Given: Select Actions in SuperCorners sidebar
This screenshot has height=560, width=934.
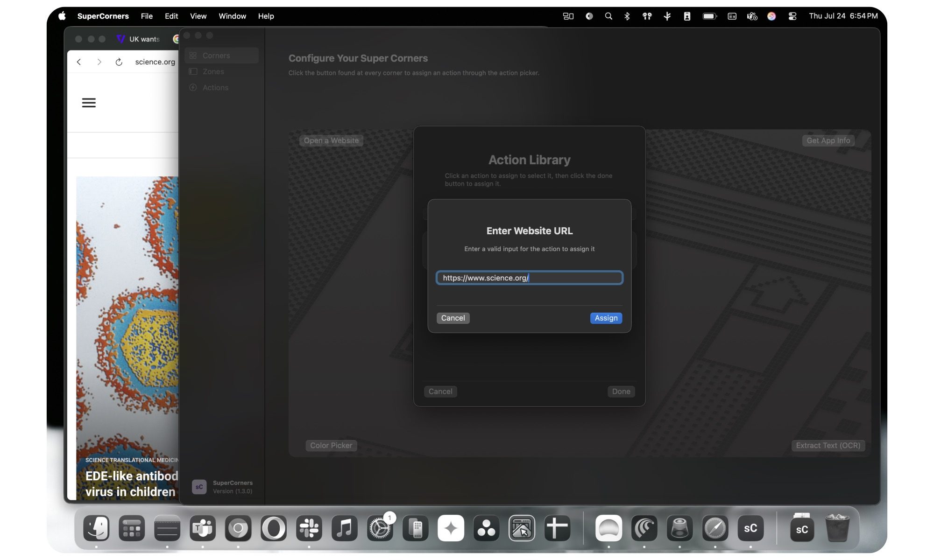Looking at the screenshot, I should coord(222,87).
